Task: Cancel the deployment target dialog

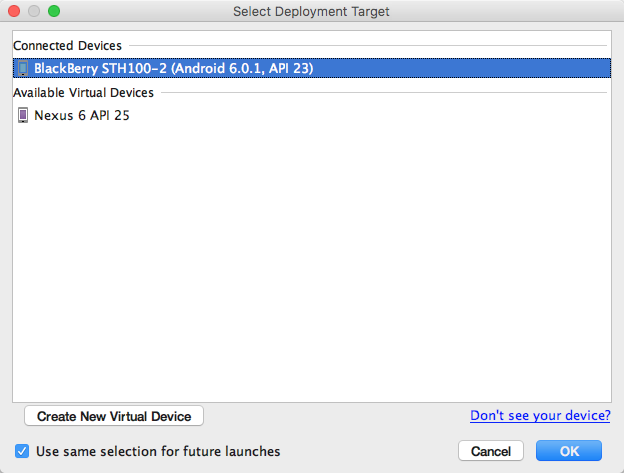Action: tap(491, 451)
